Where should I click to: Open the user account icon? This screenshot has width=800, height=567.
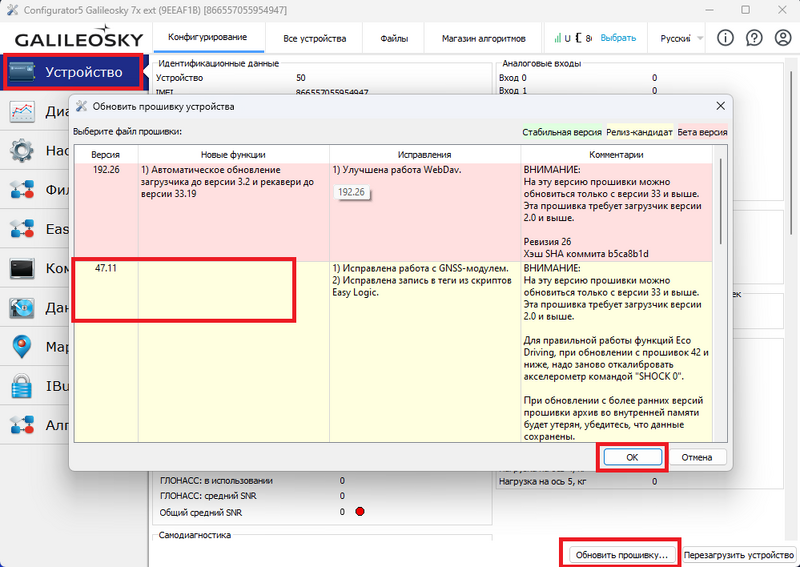(783, 38)
